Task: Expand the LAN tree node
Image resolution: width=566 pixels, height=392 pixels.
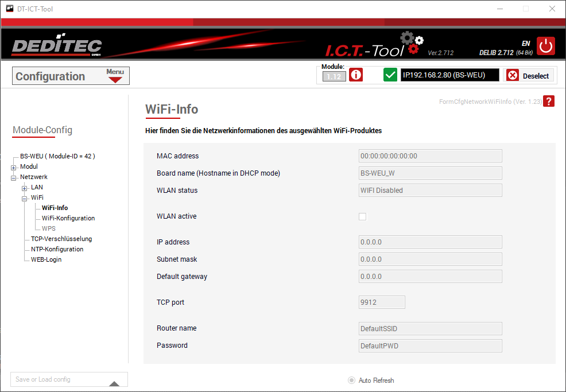Action: coord(25,188)
